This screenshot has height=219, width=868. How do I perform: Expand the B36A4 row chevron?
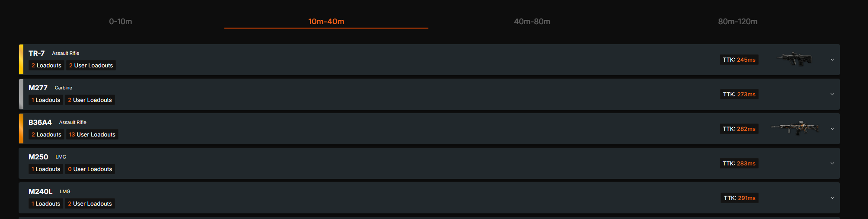coord(832,129)
